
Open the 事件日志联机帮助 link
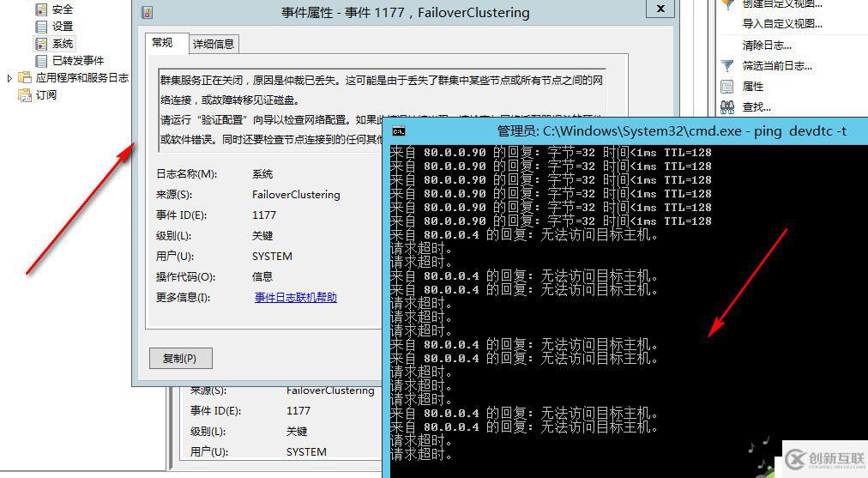[296, 298]
